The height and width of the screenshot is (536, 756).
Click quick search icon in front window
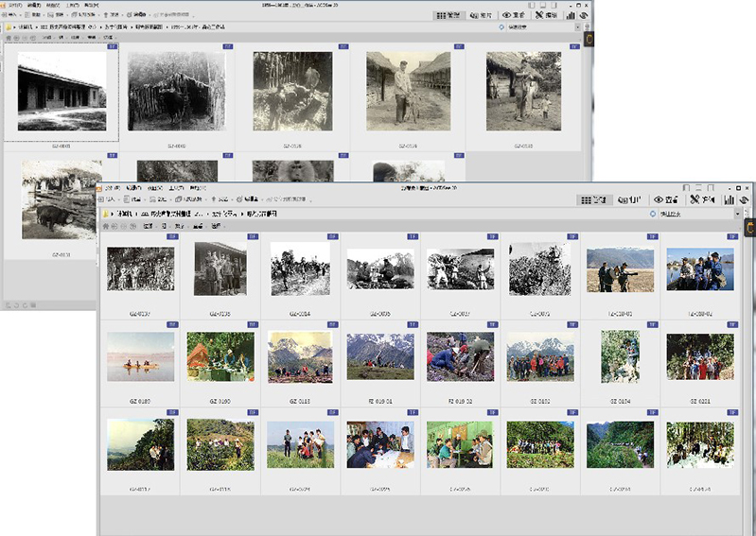[x=653, y=215]
